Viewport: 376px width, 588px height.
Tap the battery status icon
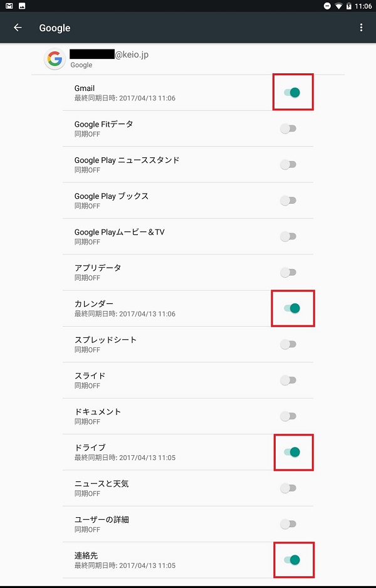tap(349, 6)
